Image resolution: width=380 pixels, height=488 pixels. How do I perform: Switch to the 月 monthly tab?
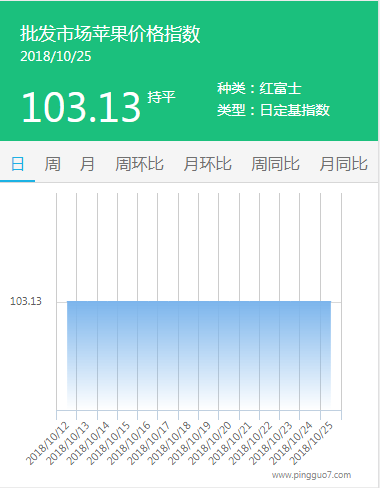[x=87, y=164]
